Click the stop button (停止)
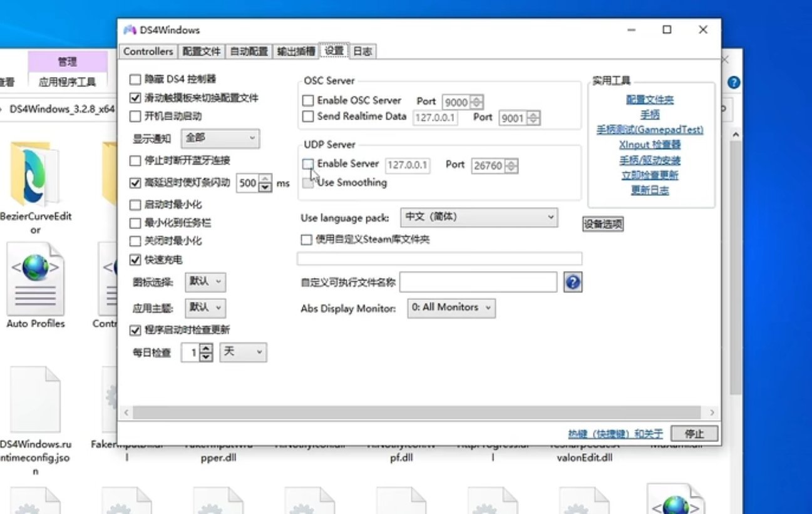Image resolution: width=812 pixels, height=514 pixels. [694, 433]
